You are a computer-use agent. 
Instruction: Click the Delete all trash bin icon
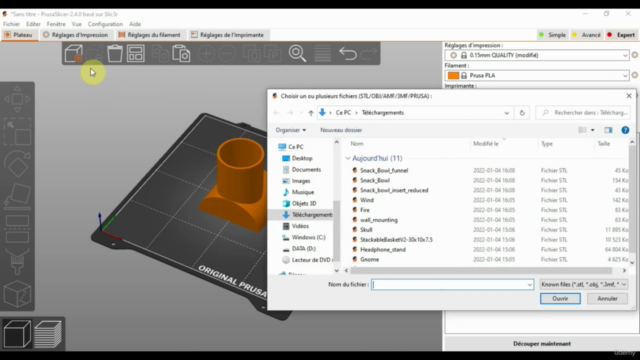(115, 53)
